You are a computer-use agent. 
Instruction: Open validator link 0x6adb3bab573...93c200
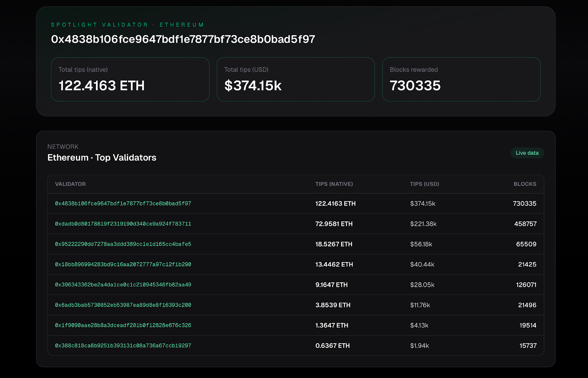pyautogui.click(x=123, y=305)
